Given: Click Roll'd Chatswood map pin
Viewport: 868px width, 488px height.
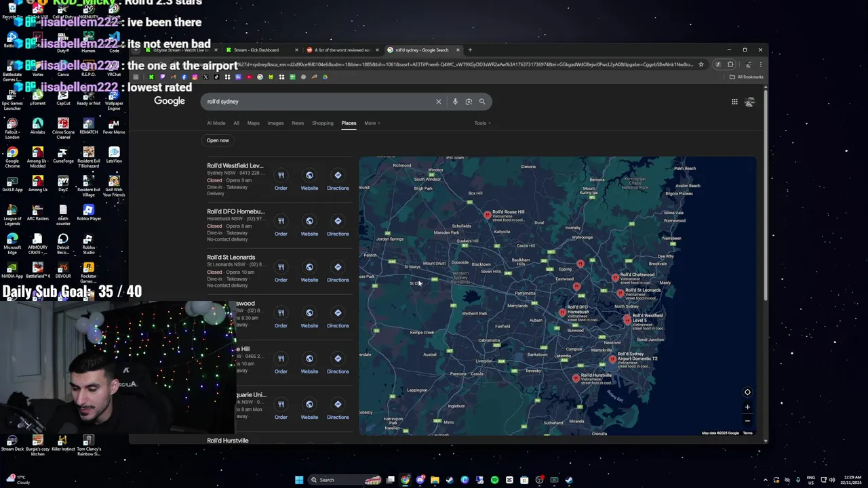Looking at the screenshot, I should pos(615,277).
